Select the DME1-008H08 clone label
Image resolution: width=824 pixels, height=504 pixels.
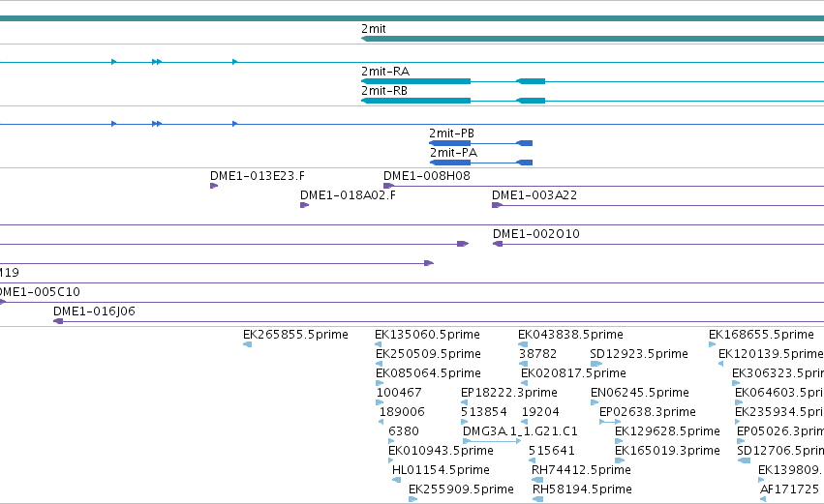(427, 176)
